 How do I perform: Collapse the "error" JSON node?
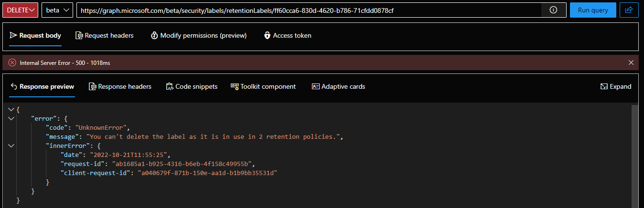(11, 119)
